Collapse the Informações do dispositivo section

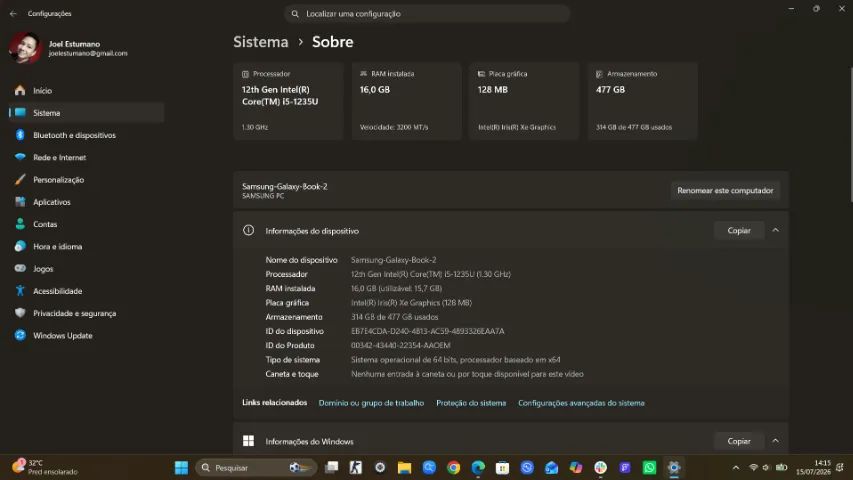[x=776, y=231]
